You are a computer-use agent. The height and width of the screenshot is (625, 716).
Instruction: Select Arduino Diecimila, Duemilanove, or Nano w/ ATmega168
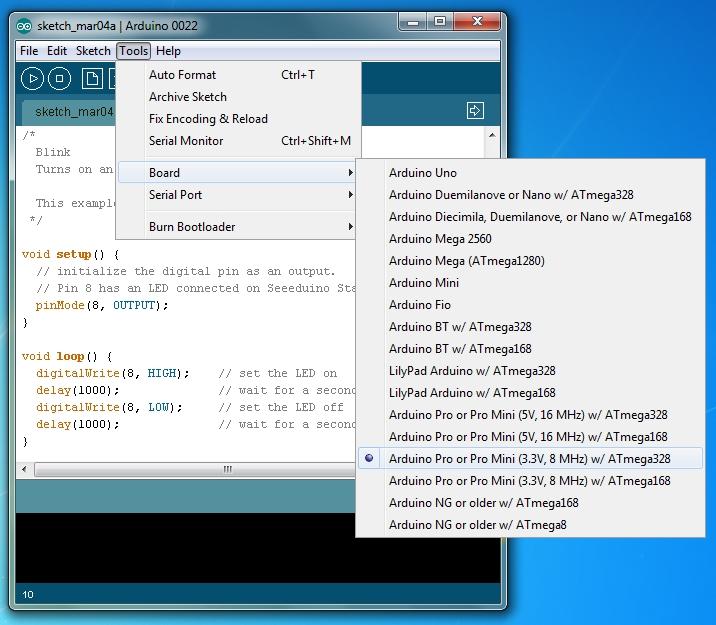tap(530, 217)
